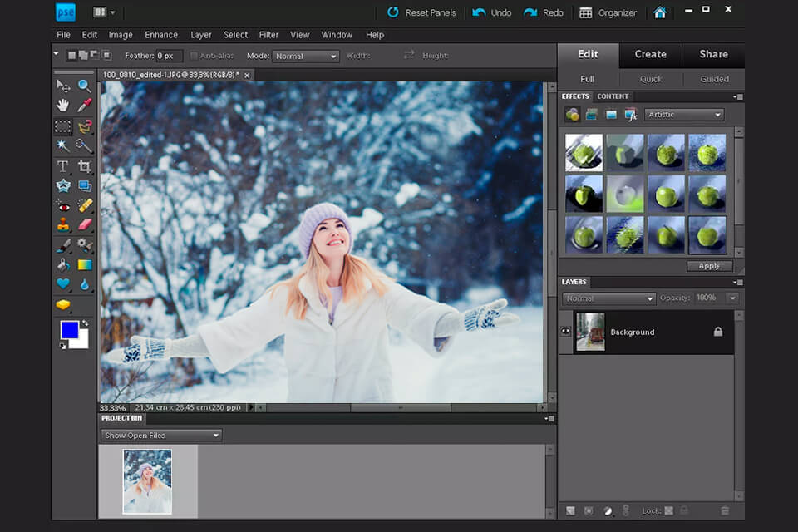Hide the Background layer with eye icon
798x532 pixels.
[566, 331]
